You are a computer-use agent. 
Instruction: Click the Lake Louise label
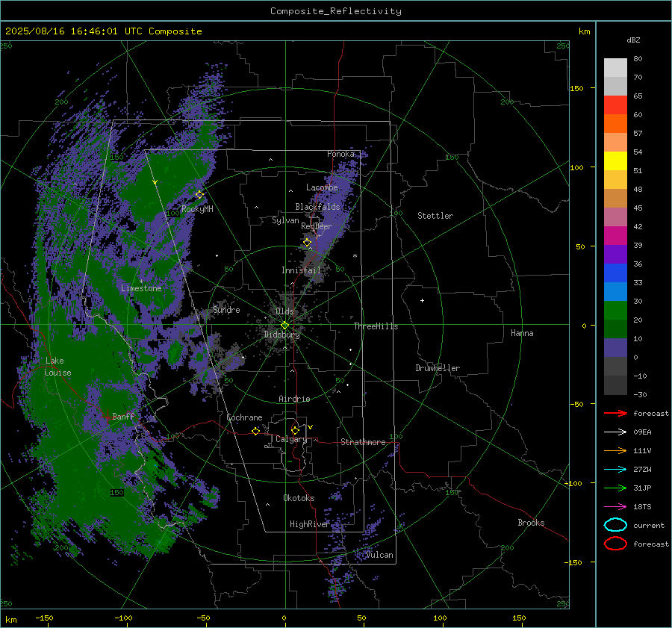[x=57, y=367]
